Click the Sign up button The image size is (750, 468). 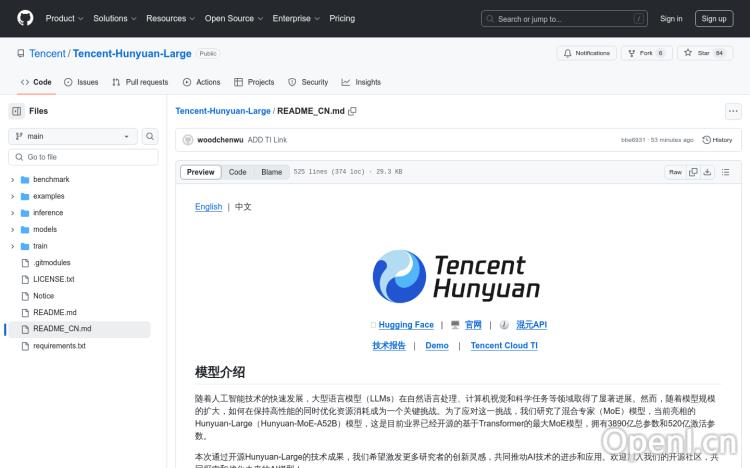tap(714, 19)
